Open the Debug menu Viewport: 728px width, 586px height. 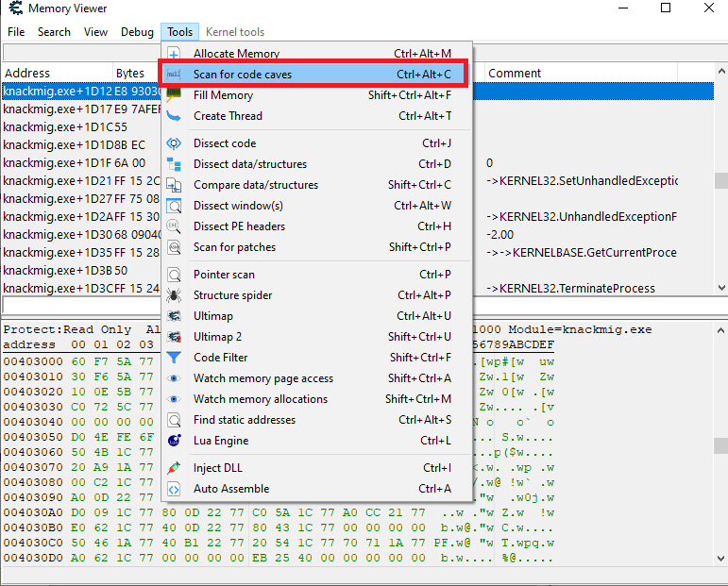click(137, 32)
